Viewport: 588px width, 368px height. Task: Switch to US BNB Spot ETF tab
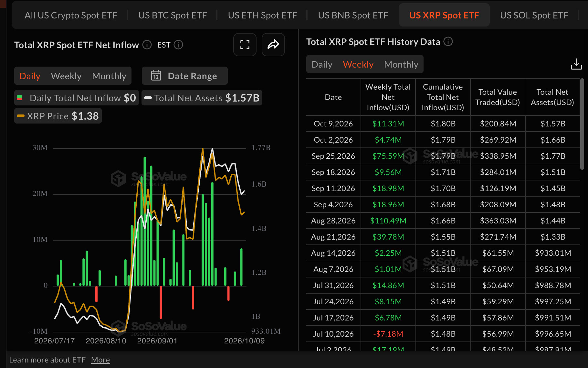[x=353, y=15]
